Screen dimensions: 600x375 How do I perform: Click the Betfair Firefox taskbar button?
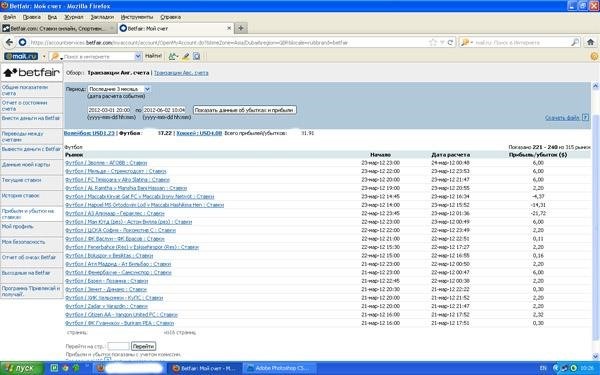coord(205,368)
